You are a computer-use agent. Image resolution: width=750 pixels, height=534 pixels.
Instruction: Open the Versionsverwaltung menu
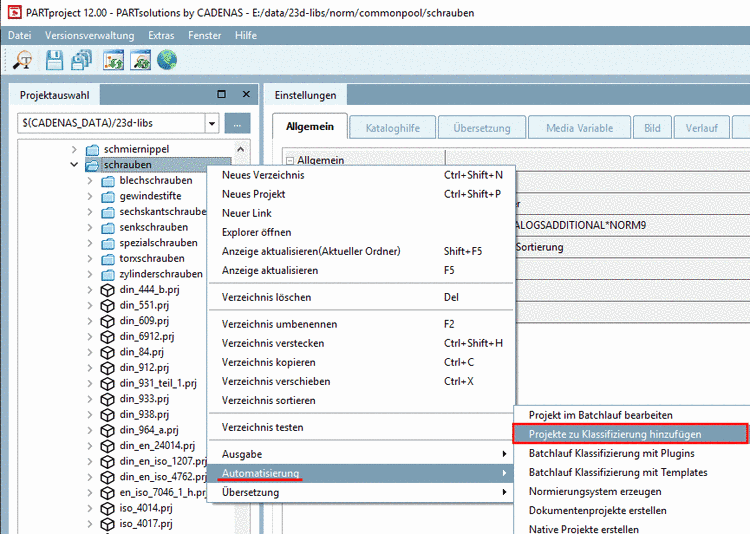[89, 35]
